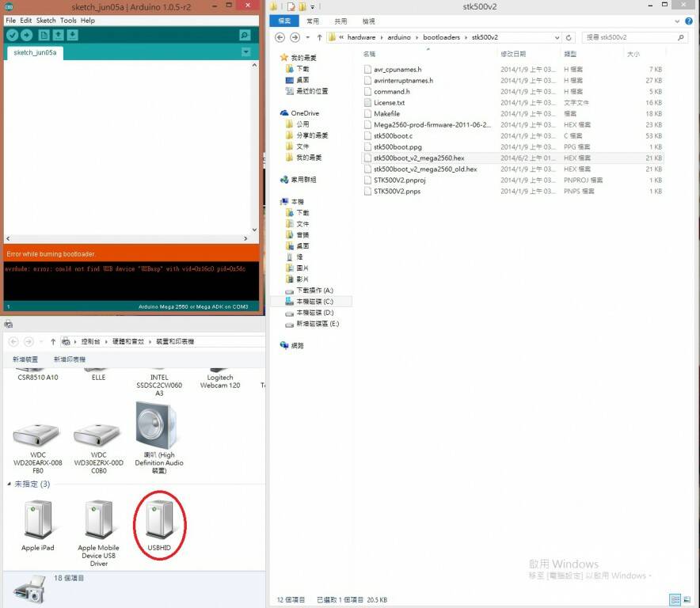The height and width of the screenshot is (608, 700).
Task: Open the Serial Monitor icon
Action: [x=245, y=35]
